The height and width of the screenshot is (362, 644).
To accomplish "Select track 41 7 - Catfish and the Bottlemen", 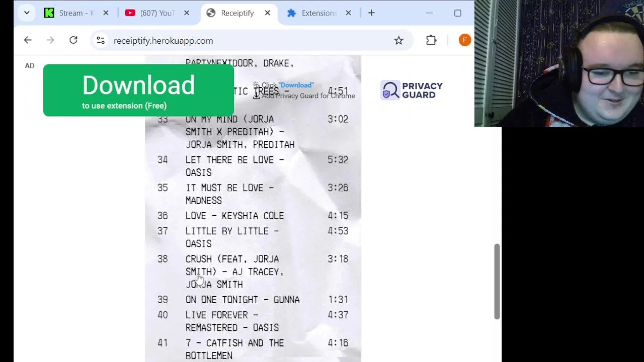I will [234, 349].
